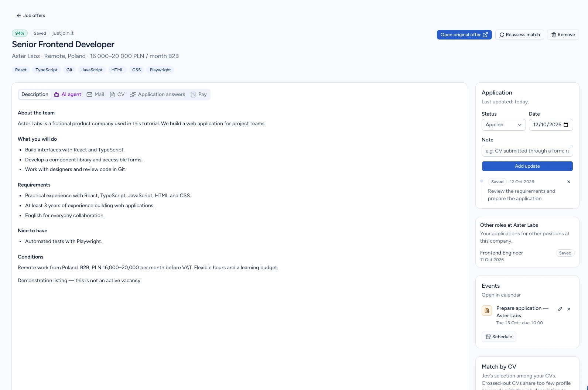Delete the Prepare application event
The height and width of the screenshot is (390, 588).
[x=569, y=309]
